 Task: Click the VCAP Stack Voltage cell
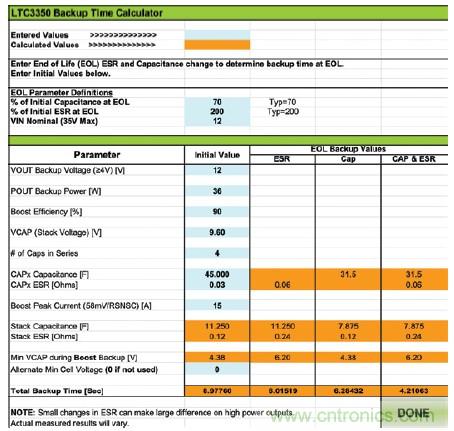pyautogui.click(x=217, y=232)
